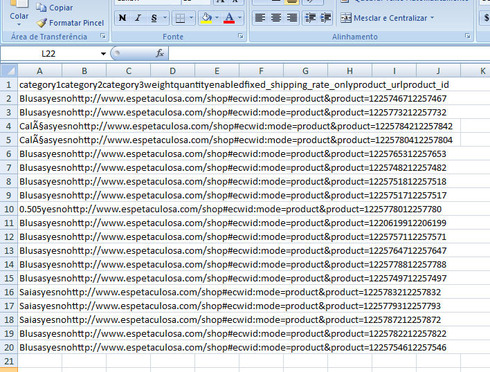Open the Fonte group dialog launcher
The height and width of the screenshot is (372, 490).
[240, 36]
